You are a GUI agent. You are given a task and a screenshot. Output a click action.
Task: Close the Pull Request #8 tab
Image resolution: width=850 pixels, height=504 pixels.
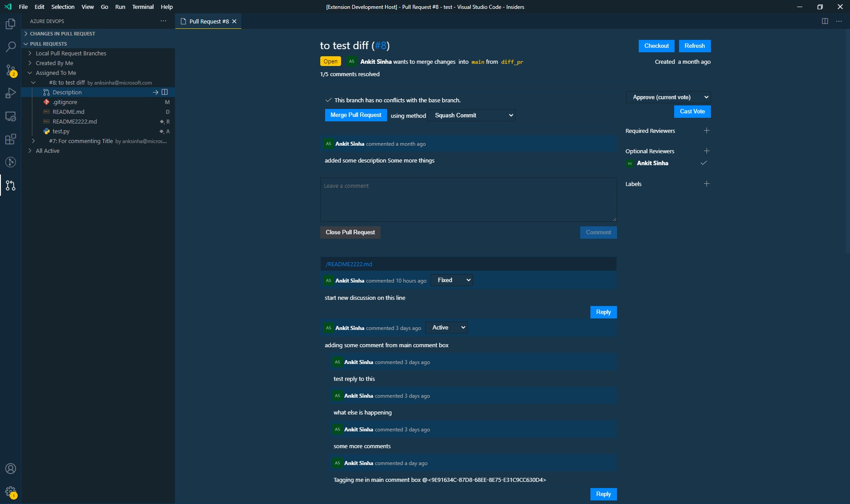click(x=234, y=21)
